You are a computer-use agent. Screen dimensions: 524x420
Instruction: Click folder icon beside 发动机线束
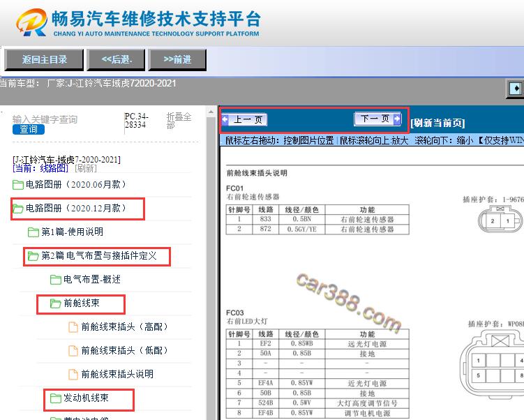point(56,398)
